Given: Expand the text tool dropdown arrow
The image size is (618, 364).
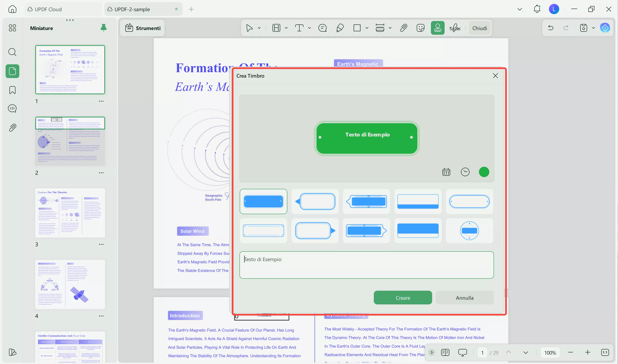Looking at the screenshot, I should [309, 28].
